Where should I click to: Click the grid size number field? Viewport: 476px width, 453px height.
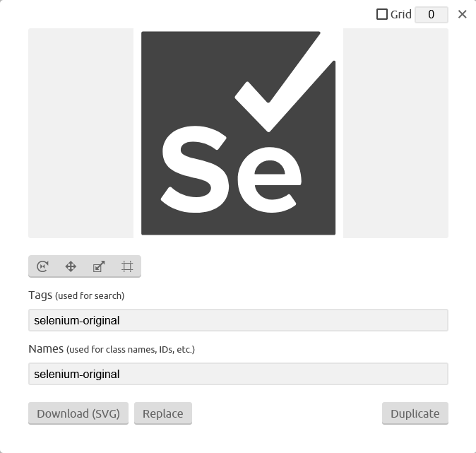click(x=431, y=14)
